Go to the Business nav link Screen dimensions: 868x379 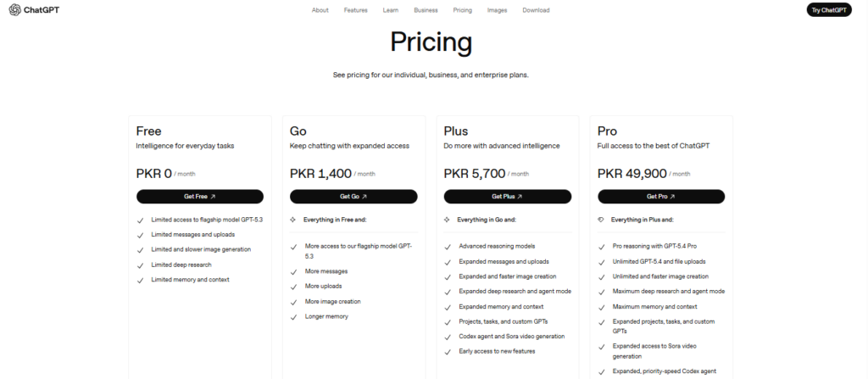click(426, 10)
